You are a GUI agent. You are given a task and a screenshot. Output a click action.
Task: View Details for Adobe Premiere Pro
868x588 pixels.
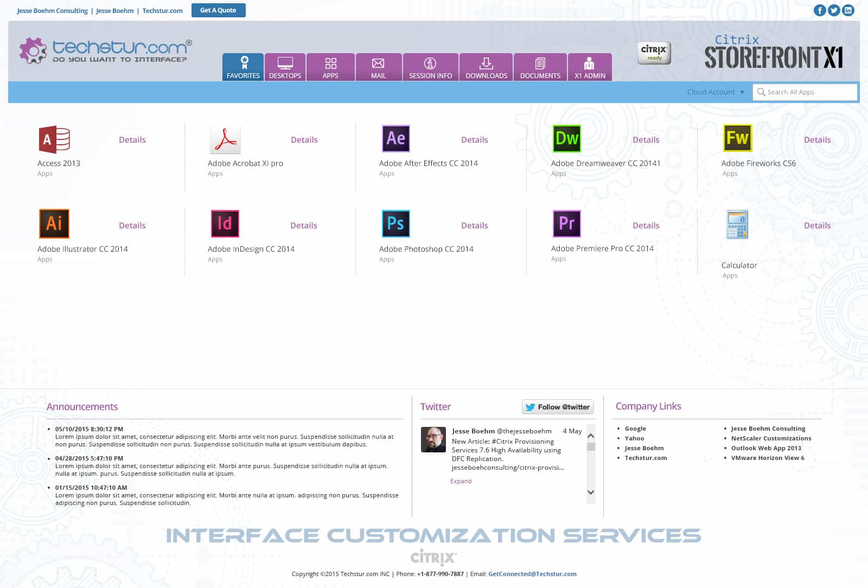[646, 226]
